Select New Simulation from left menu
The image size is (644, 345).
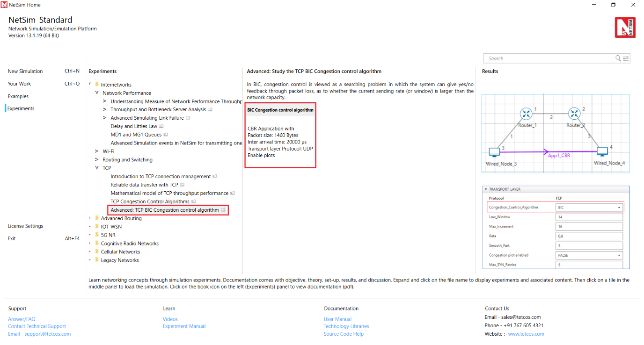pyautogui.click(x=25, y=71)
